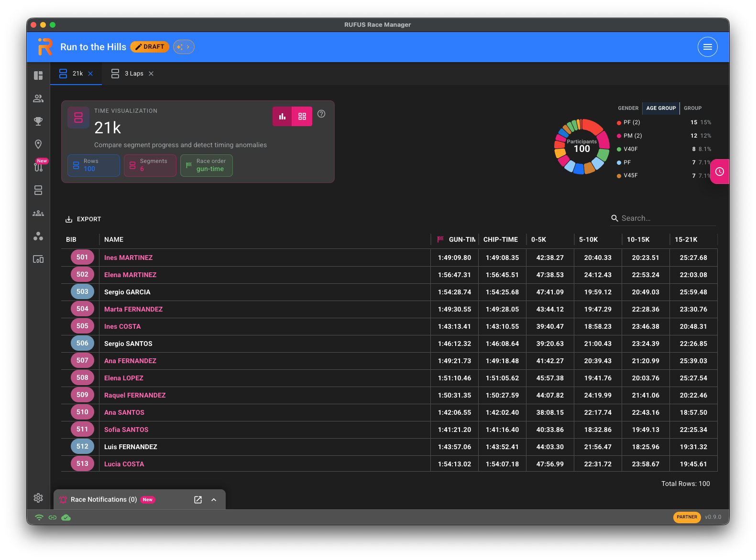Screen dimensions: 756x560
Task: Open the help question mark icon
Action: click(321, 114)
